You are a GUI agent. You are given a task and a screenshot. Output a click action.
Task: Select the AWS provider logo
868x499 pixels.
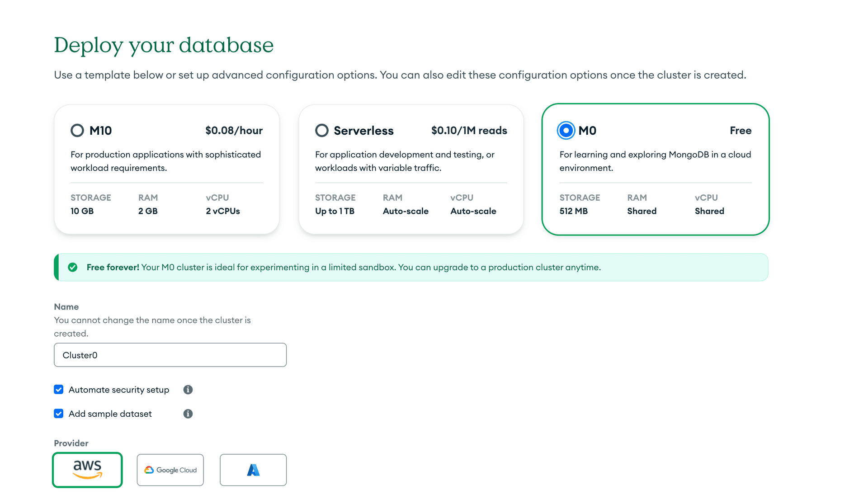pyautogui.click(x=87, y=470)
